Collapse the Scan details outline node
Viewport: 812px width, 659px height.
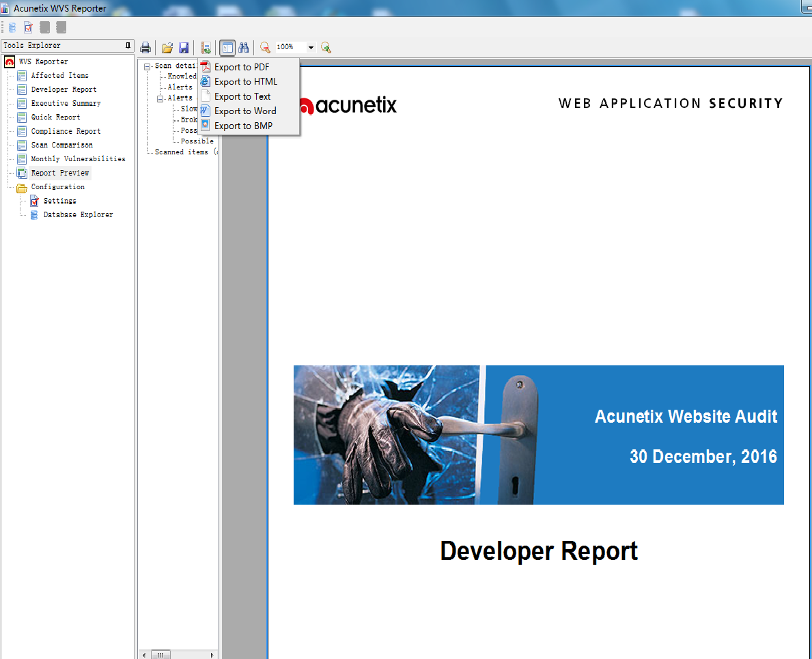(x=147, y=66)
